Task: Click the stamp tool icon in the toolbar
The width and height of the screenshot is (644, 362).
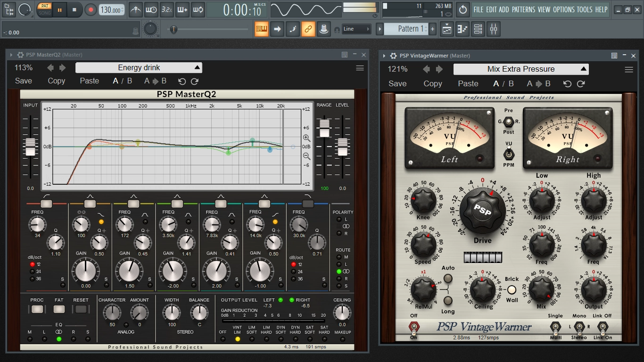Action: tap(323, 29)
